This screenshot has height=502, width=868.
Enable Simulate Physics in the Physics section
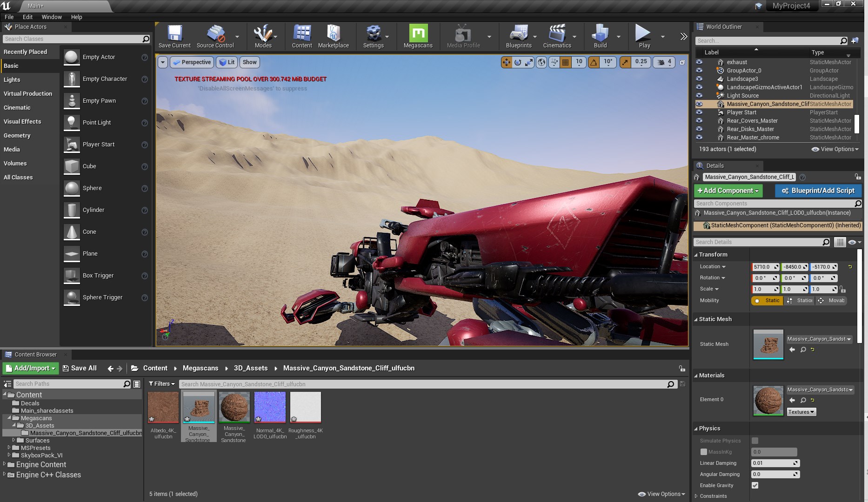(x=754, y=441)
